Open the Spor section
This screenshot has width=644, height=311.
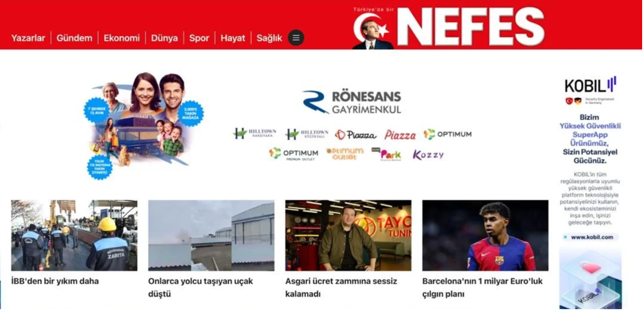click(x=199, y=38)
